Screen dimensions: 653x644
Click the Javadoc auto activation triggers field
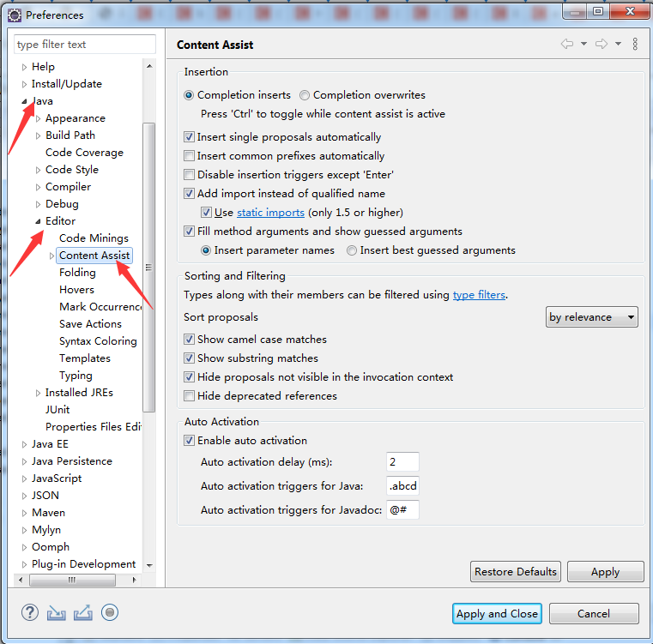point(402,510)
